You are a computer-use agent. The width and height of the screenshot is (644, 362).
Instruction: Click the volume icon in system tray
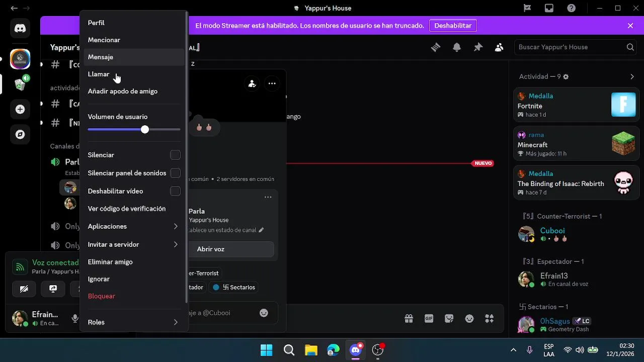(580, 350)
